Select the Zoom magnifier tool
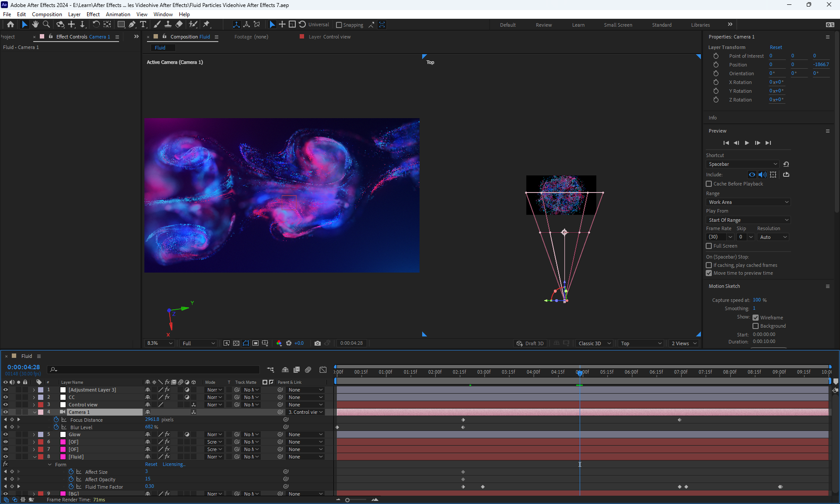Screen dimensions: 840x504 46,24
